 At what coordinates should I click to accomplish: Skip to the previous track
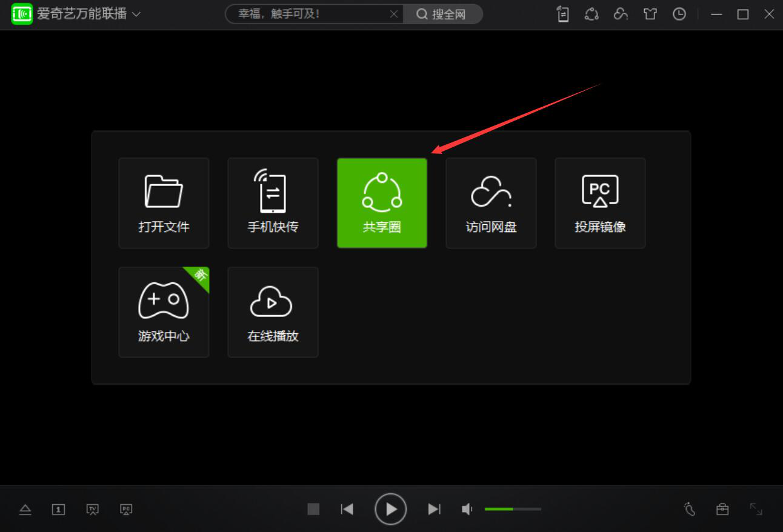coord(347,509)
